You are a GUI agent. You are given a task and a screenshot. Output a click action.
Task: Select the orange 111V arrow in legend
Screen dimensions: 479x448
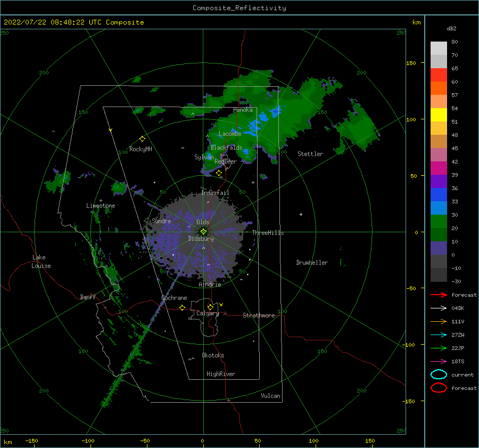pyautogui.click(x=439, y=321)
